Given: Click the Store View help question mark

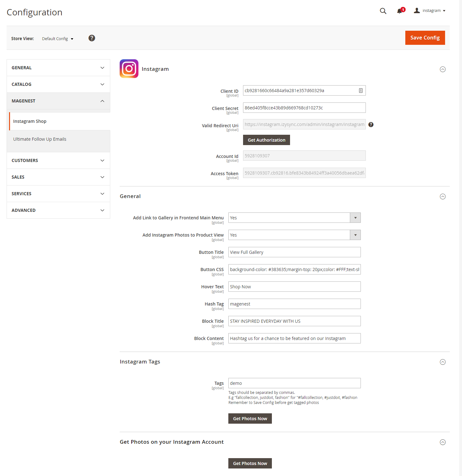Looking at the screenshot, I should tap(92, 38).
